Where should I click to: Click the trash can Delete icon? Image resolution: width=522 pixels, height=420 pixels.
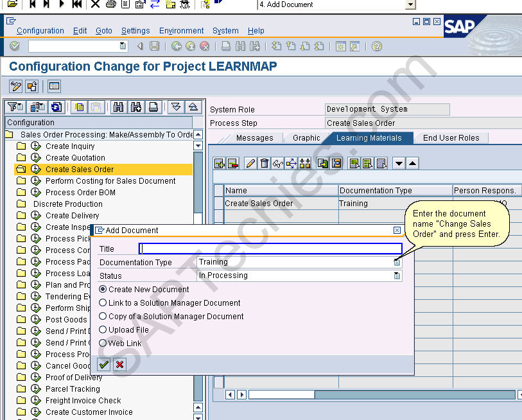(265, 164)
